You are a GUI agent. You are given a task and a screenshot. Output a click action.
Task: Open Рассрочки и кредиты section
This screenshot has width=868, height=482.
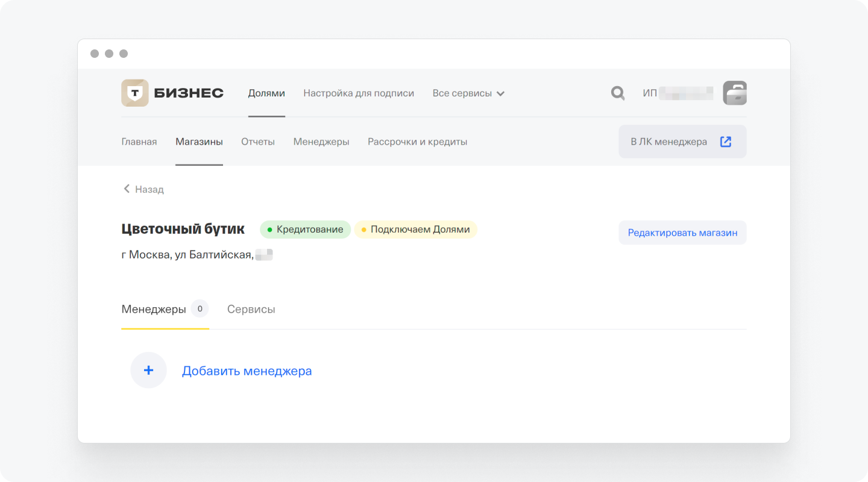tap(418, 142)
